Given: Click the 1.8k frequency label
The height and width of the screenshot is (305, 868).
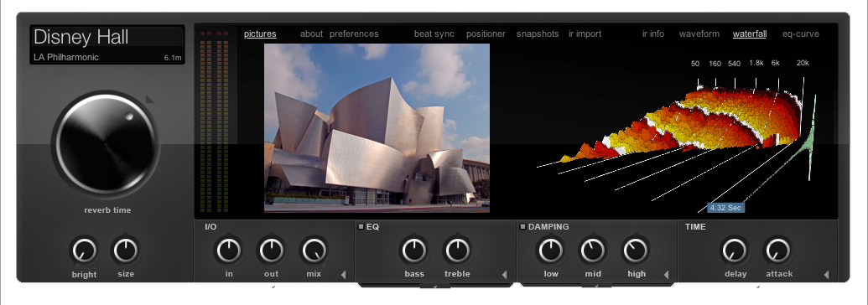Looking at the screenshot, I should coord(756,63).
